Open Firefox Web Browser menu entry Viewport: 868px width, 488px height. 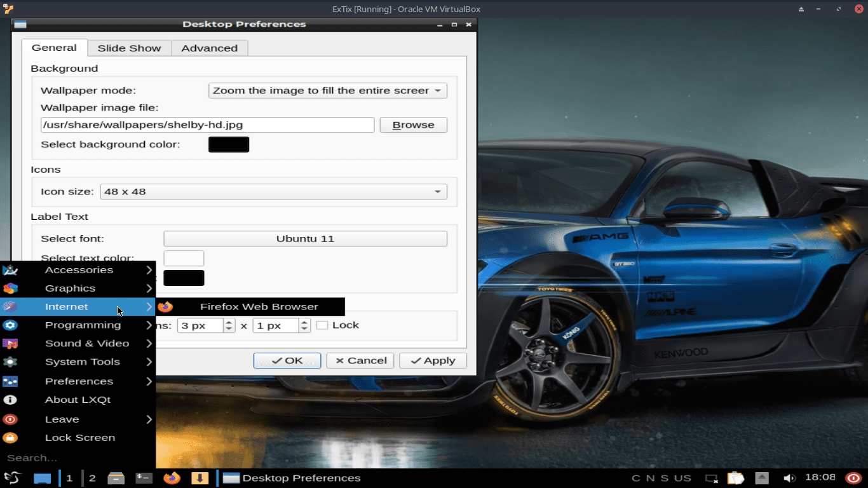[250, 307]
